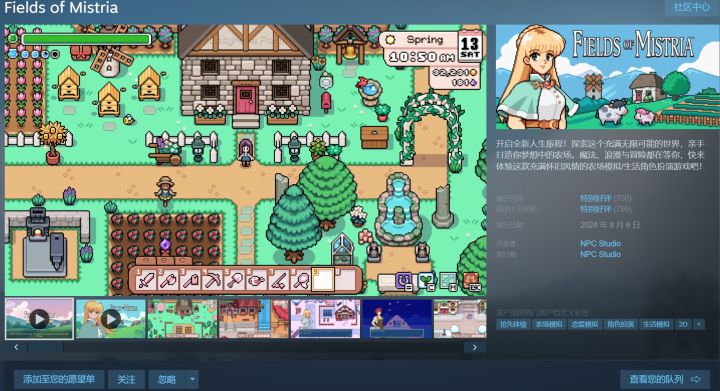Click the 关注 follow button

126,380
